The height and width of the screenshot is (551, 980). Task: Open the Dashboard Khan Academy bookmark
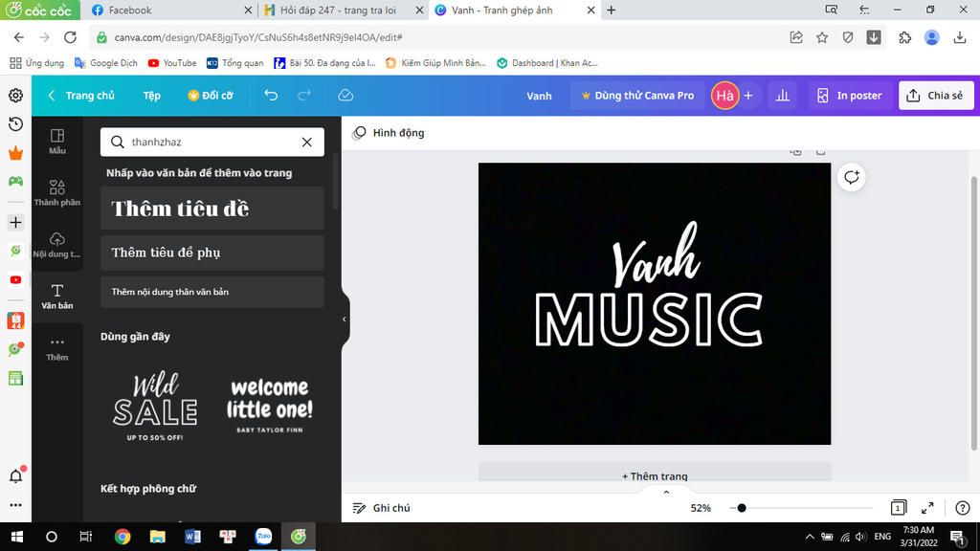(x=546, y=63)
